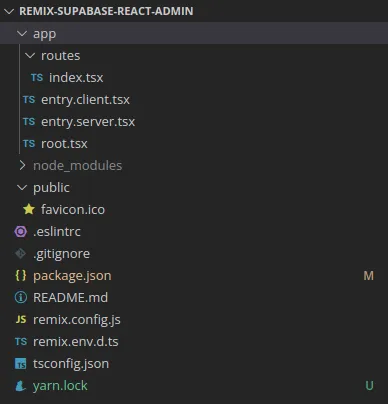Click the info icon of README.md
This screenshot has height=404, width=388.
coord(21,297)
